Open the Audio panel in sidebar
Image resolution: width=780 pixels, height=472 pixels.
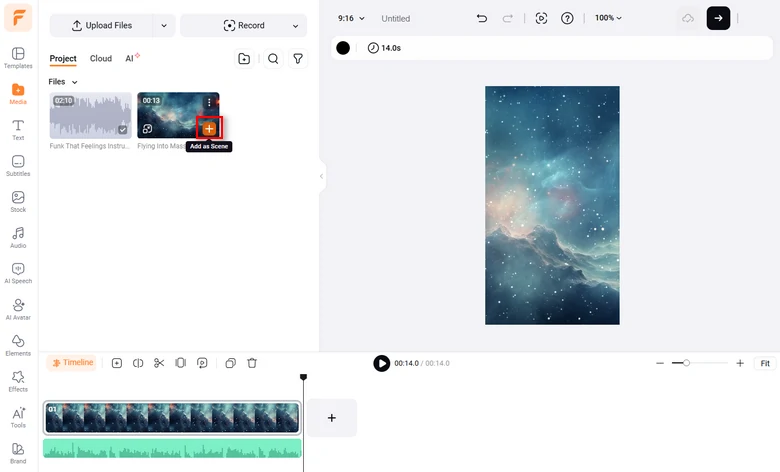click(x=18, y=237)
